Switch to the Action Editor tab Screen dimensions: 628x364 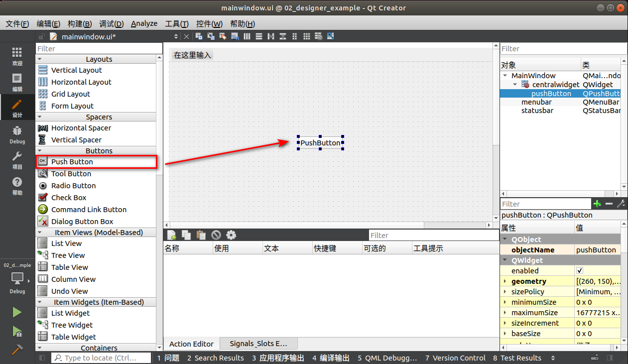click(191, 344)
